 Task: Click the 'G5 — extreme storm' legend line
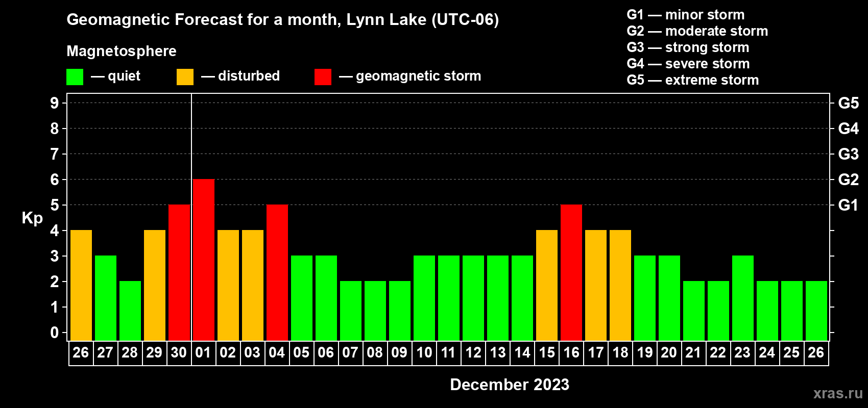(693, 80)
